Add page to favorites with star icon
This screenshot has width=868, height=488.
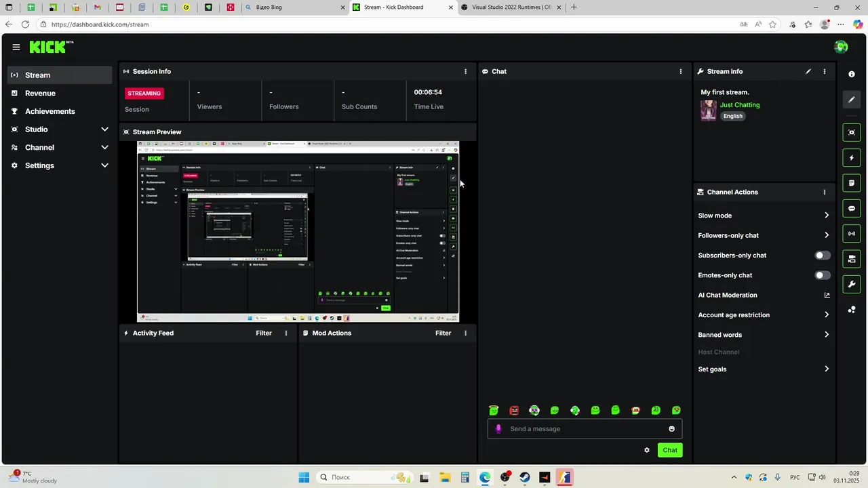point(774,24)
